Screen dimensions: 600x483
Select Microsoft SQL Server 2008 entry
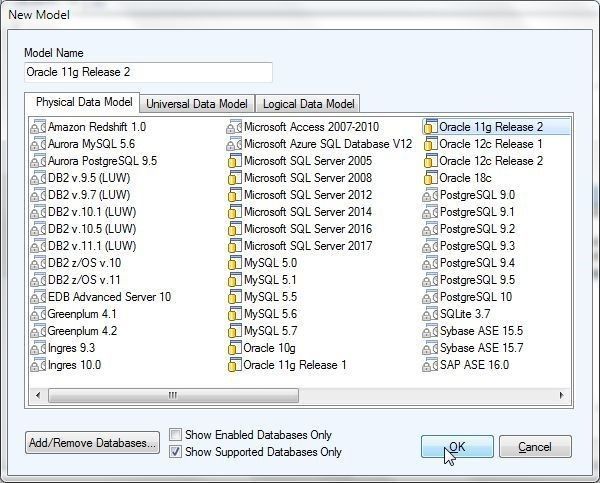pos(300,178)
